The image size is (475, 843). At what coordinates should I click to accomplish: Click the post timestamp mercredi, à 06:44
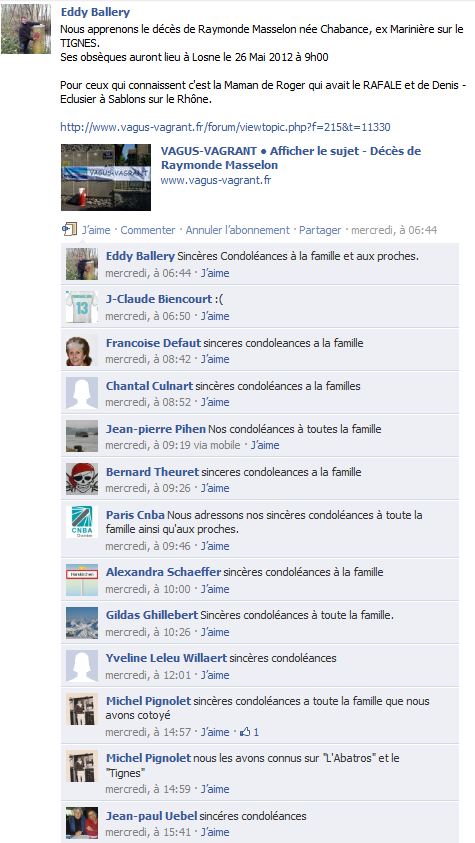394,230
